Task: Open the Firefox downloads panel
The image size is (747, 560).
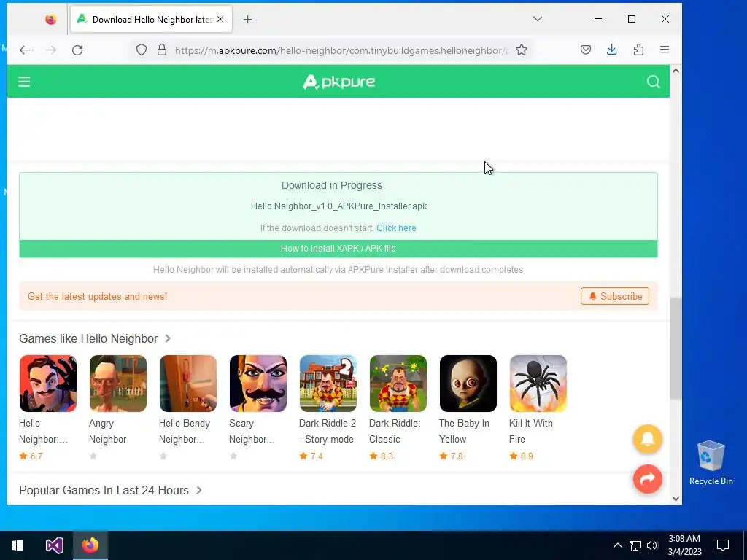Action: [x=612, y=50]
